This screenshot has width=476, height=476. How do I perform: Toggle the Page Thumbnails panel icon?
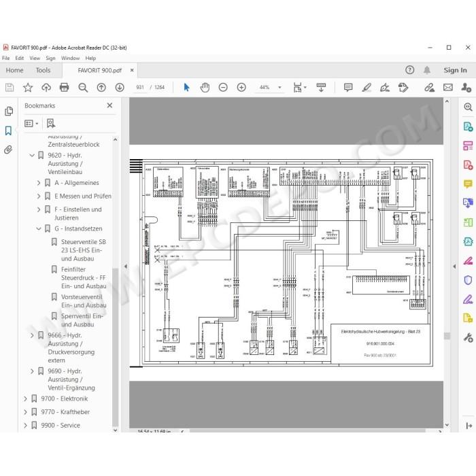(x=9, y=111)
